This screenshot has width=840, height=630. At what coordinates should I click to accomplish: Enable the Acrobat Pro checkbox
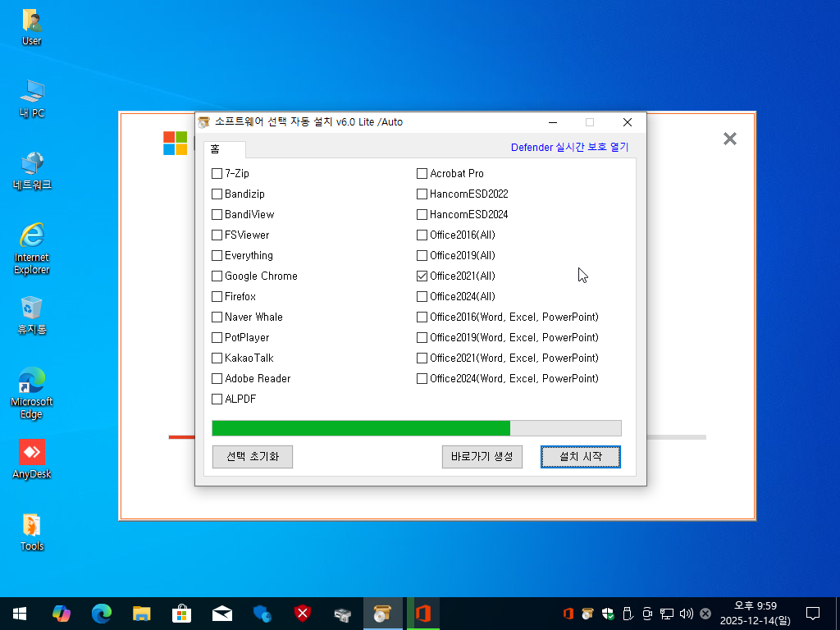(422, 174)
